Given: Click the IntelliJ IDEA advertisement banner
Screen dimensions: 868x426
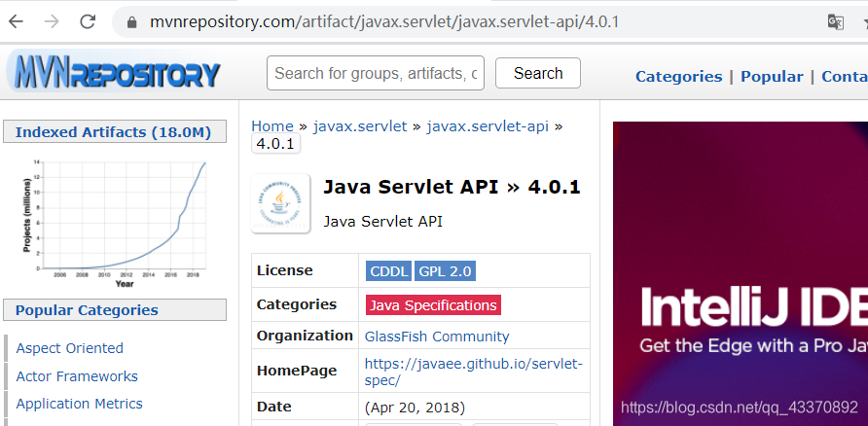Looking at the screenshot, I should [x=741, y=274].
